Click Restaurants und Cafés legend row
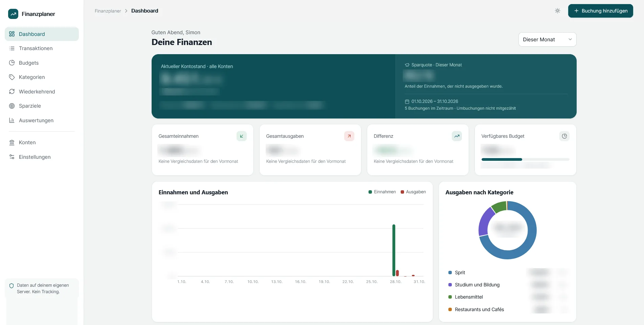Viewport: 644px width, 325px height. click(x=507, y=309)
